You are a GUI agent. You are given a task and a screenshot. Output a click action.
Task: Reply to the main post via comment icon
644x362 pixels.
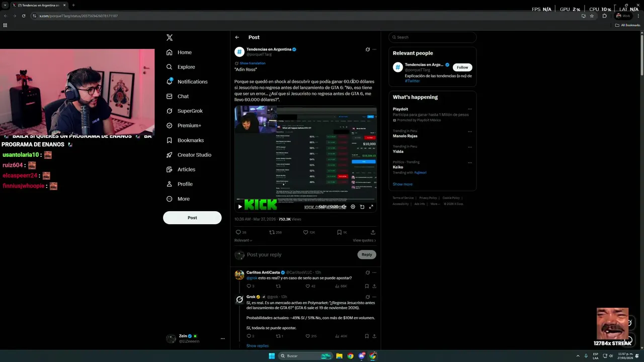[x=241, y=232]
